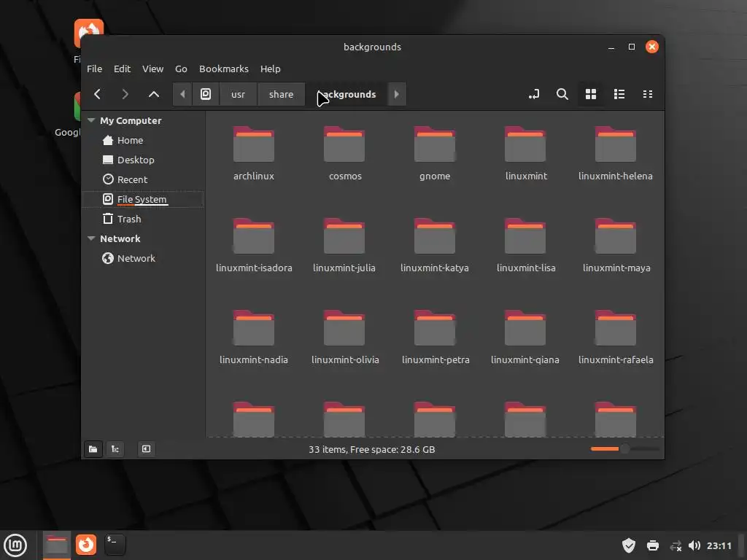
Task: Select the cosmos folder icon
Action: (344, 144)
